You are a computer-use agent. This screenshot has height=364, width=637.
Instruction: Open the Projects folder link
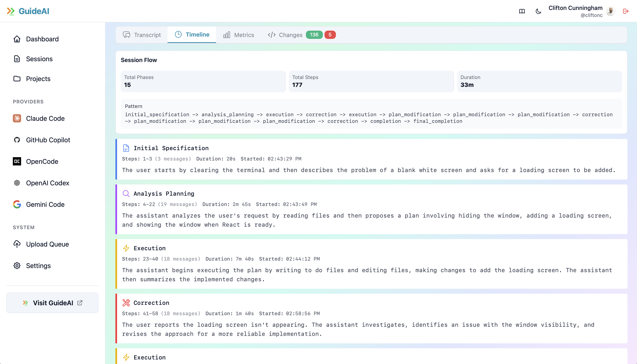38,79
